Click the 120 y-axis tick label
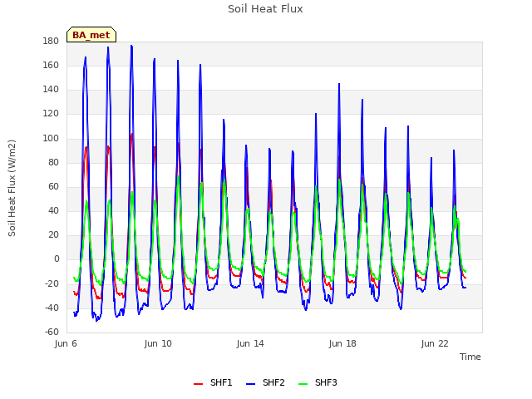The height and width of the screenshot is (399, 532). click(51, 114)
